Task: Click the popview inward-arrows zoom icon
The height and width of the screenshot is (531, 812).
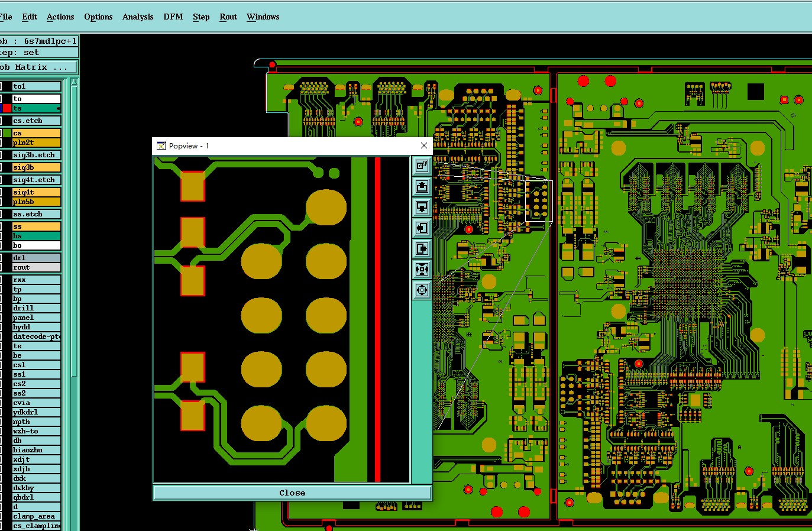Action: (x=422, y=269)
